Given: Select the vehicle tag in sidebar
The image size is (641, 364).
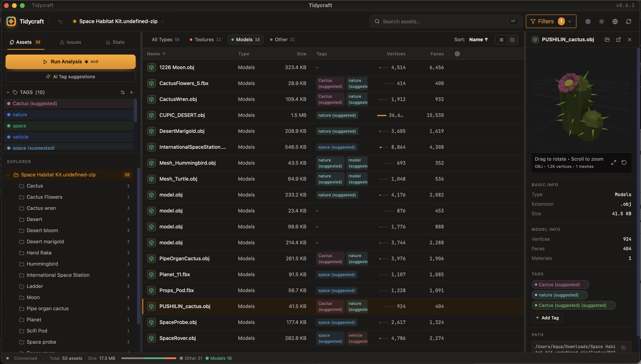Looking at the screenshot, I should [x=69, y=137].
